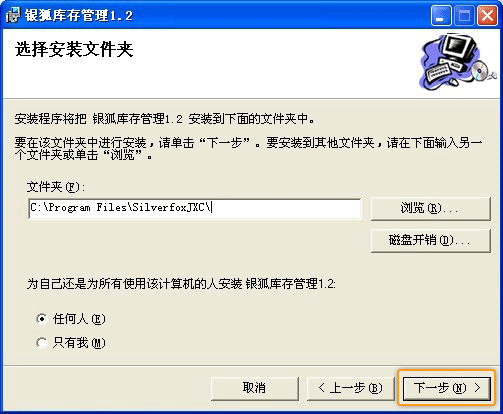The width and height of the screenshot is (503, 414).
Task: Click the 安装程序将把 description line
Action: coord(164,119)
